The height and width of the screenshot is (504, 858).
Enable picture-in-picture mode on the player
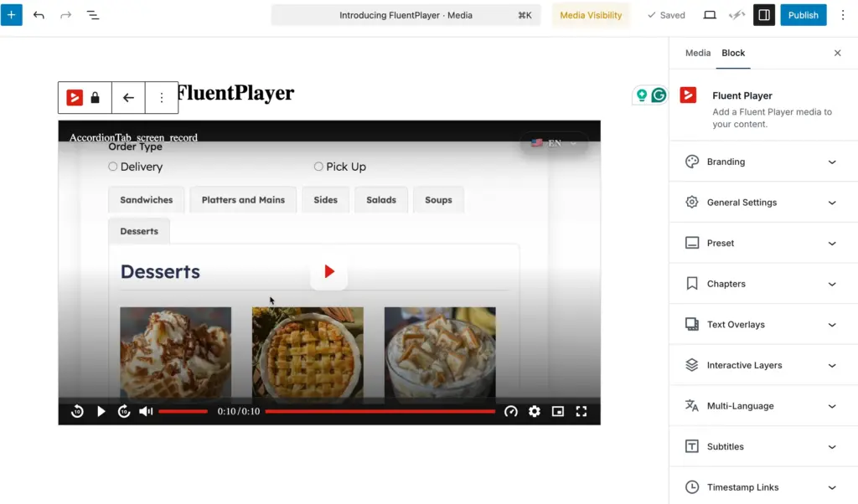point(558,411)
